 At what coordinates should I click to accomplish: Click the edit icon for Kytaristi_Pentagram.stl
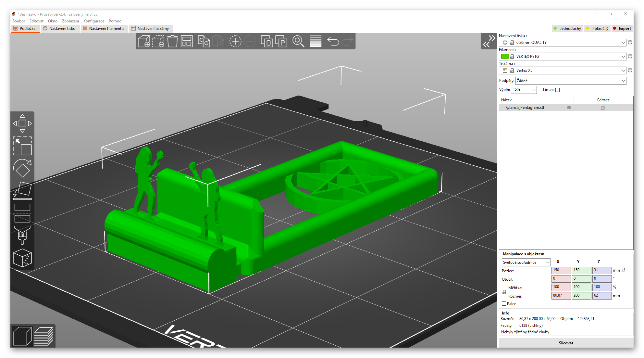(x=603, y=108)
